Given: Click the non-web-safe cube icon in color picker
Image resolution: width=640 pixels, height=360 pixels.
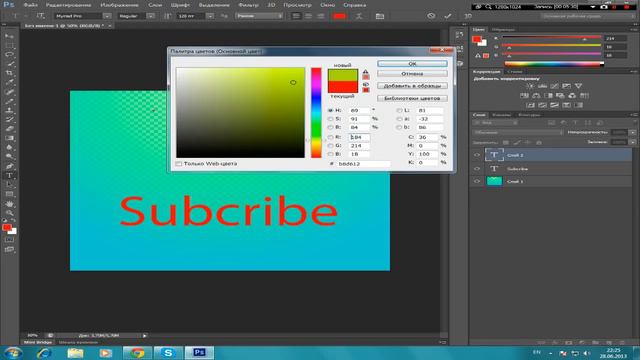Looking at the screenshot, I should click(x=365, y=84).
